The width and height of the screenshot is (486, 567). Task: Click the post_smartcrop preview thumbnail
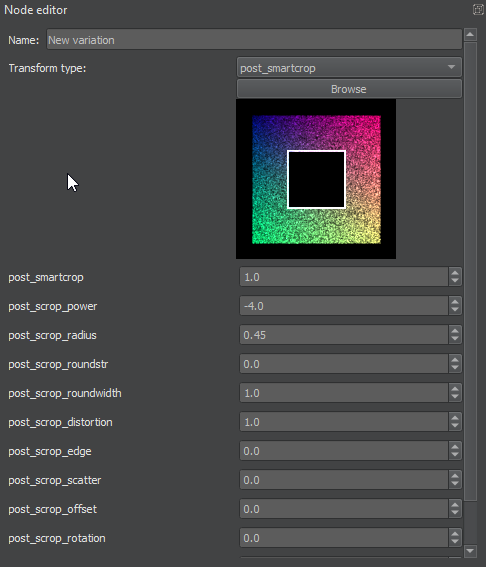pos(316,179)
